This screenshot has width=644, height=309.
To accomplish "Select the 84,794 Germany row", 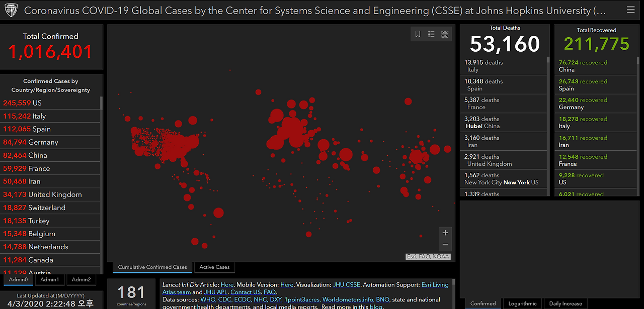I will pyautogui.click(x=50, y=142).
